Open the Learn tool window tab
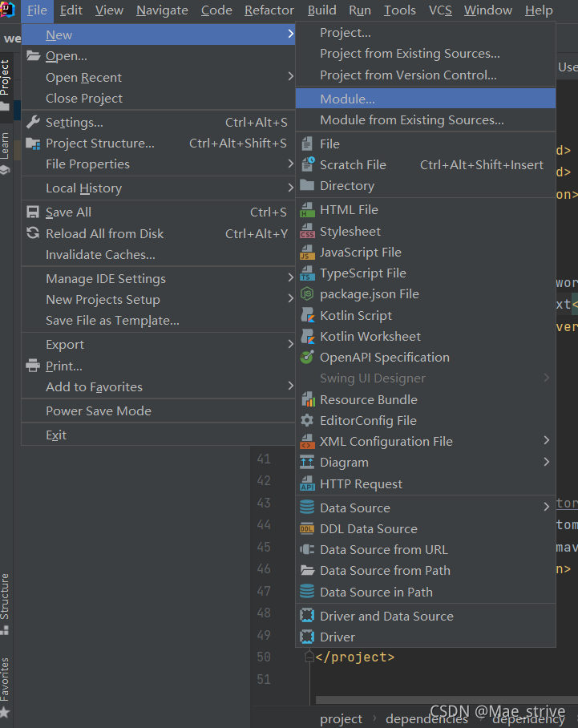 click(5, 153)
